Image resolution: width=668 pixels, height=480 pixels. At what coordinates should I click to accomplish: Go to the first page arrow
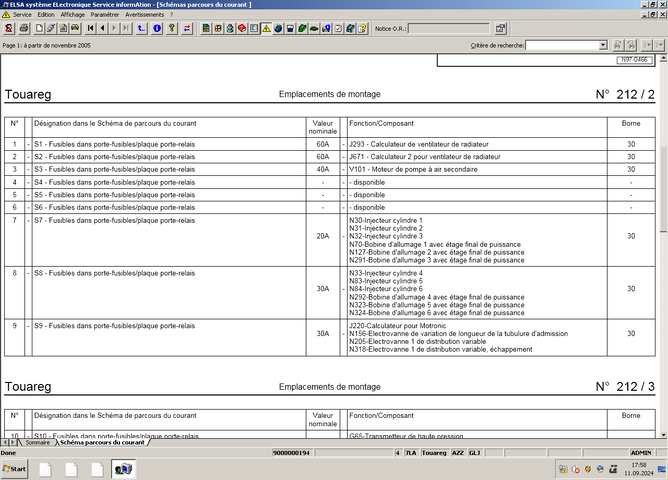click(91, 29)
